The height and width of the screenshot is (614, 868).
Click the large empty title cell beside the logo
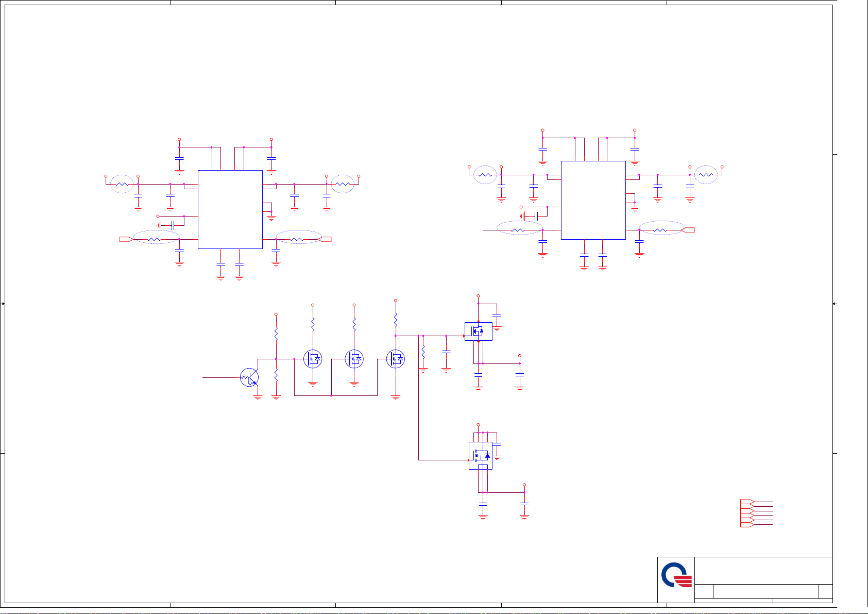pyautogui.click(x=763, y=571)
